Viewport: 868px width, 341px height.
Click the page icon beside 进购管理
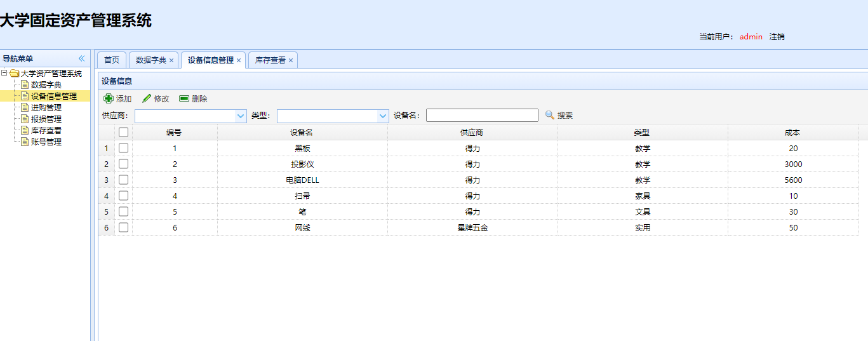(25, 107)
